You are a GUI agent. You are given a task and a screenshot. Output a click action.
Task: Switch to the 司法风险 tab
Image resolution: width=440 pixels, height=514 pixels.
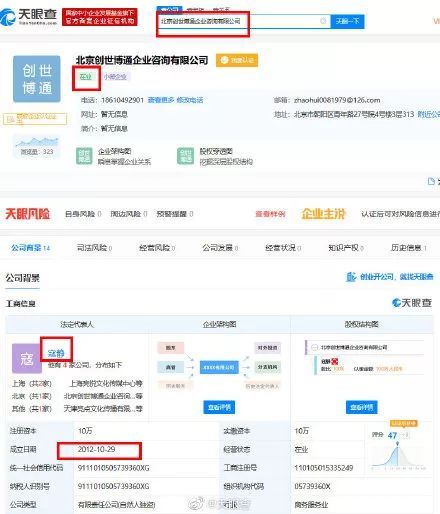[94, 248]
